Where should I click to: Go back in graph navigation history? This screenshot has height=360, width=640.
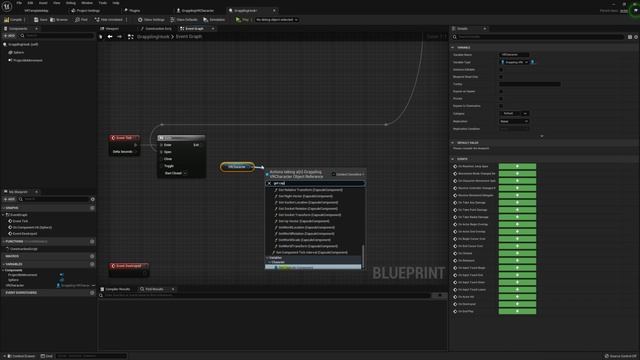[110, 37]
